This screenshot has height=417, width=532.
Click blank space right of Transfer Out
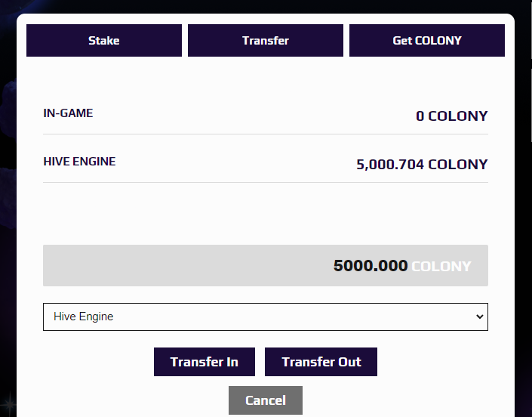(438, 362)
